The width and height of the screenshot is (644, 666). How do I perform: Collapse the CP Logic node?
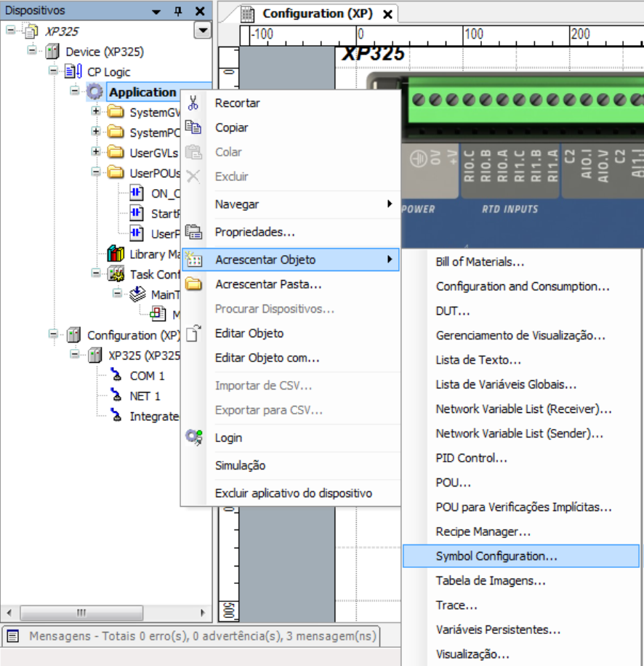point(53,71)
